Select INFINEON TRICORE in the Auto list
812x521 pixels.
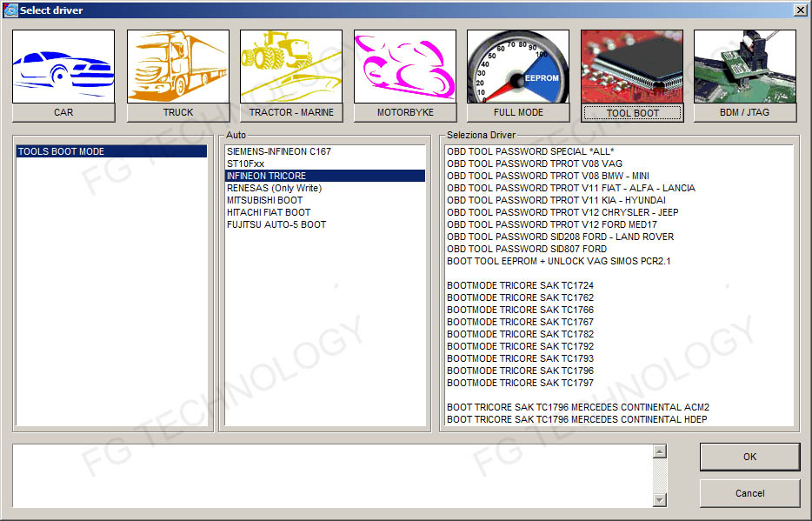[x=324, y=176]
